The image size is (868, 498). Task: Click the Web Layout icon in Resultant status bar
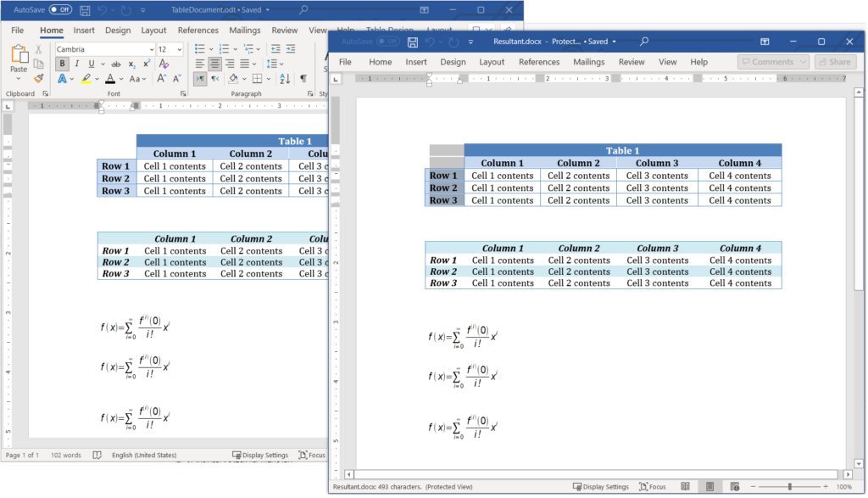pos(734,485)
